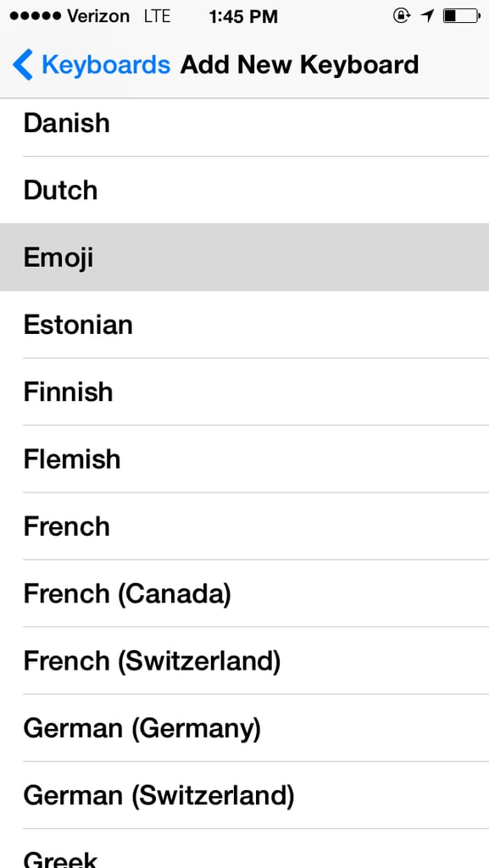Tap the 1:45 PM clock
The height and width of the screenshot is (868, 489).
tap(243, 17)
